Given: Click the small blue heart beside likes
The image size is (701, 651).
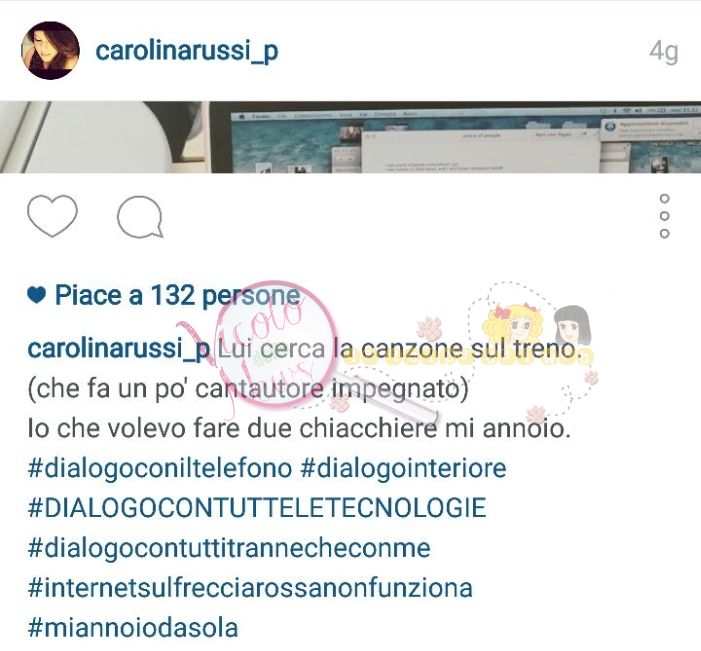Looking at the screenshot, I should point(37,295).
